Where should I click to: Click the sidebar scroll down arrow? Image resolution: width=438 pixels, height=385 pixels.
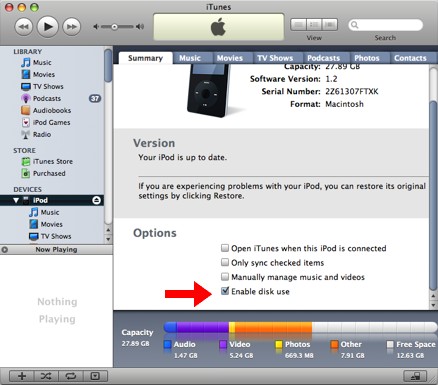tap(108, 239)
